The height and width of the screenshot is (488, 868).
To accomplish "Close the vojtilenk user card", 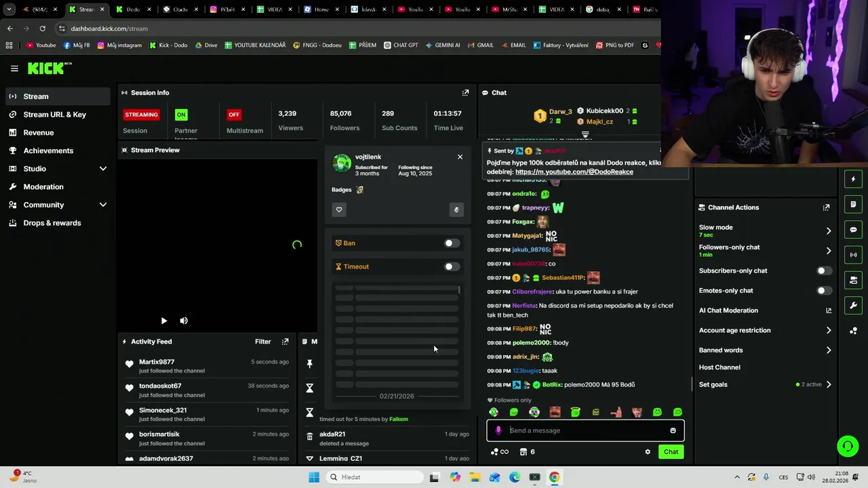I will [460, 157].
